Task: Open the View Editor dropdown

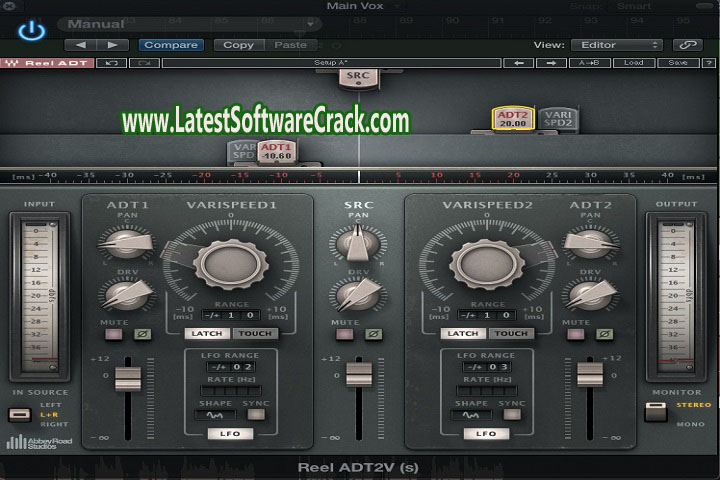Action: coord(616,45)
